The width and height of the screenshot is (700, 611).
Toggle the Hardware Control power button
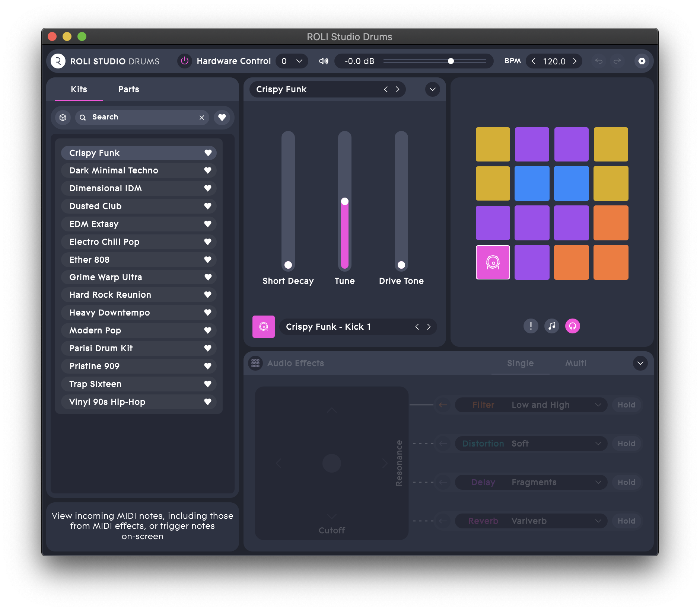coord(184,61)
